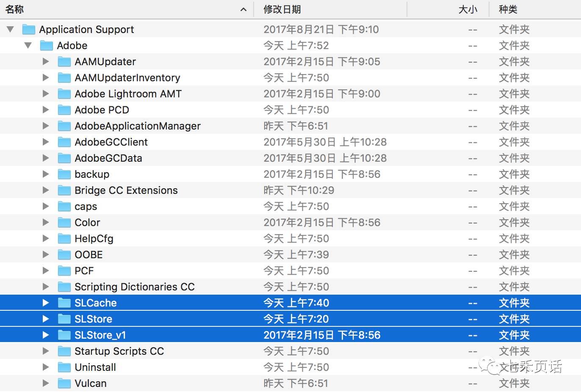581x392 pixels.
Task: Expand the backup folder
Action: click(46, 174)
